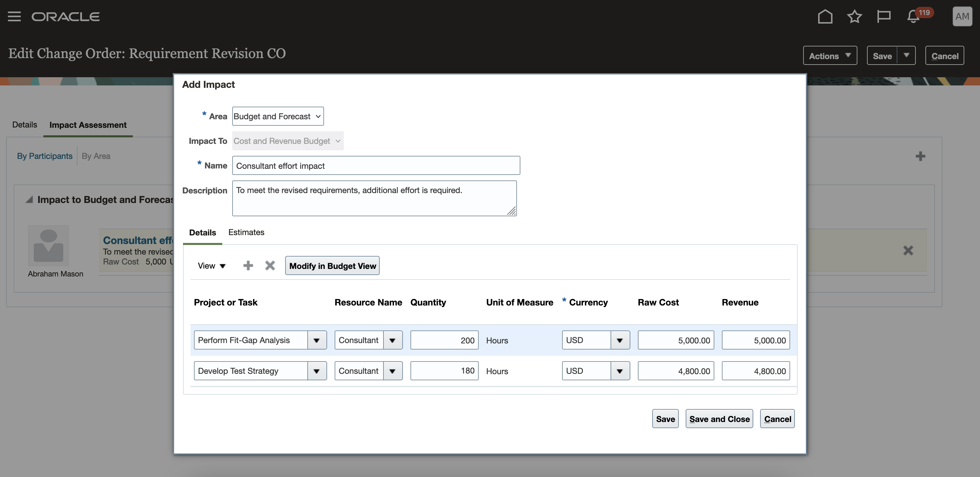Click Abraham Mason avatar picture

click(x=48, y=246)
